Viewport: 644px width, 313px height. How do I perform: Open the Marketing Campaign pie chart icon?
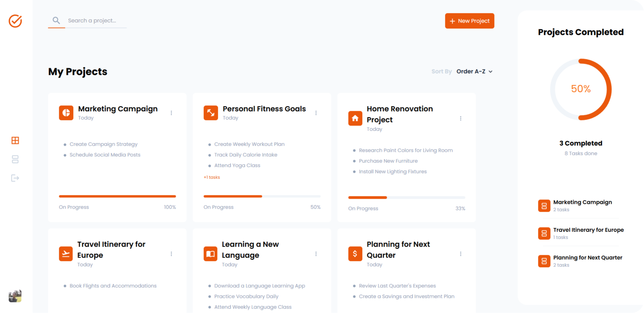pos(66,113)
